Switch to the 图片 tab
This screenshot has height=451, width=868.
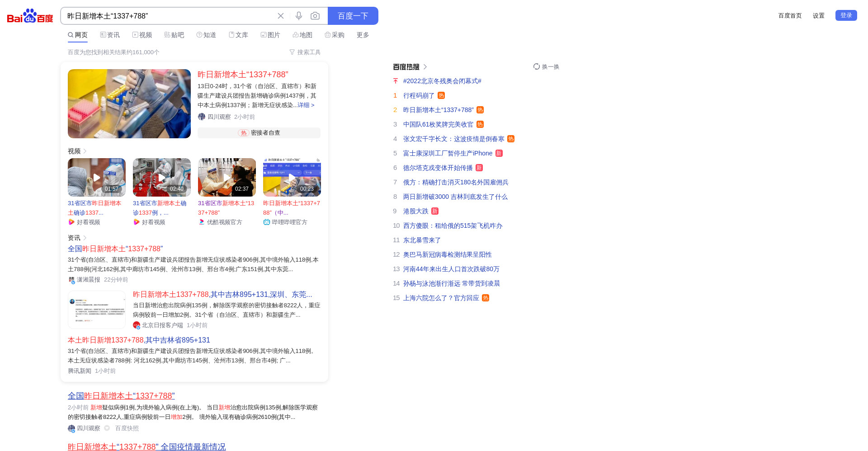(x=270, y=35)
